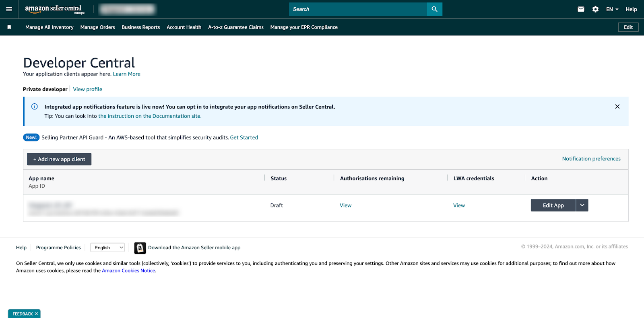Click the Help link in the footer
644x318 pixels.
click(21, 248)
